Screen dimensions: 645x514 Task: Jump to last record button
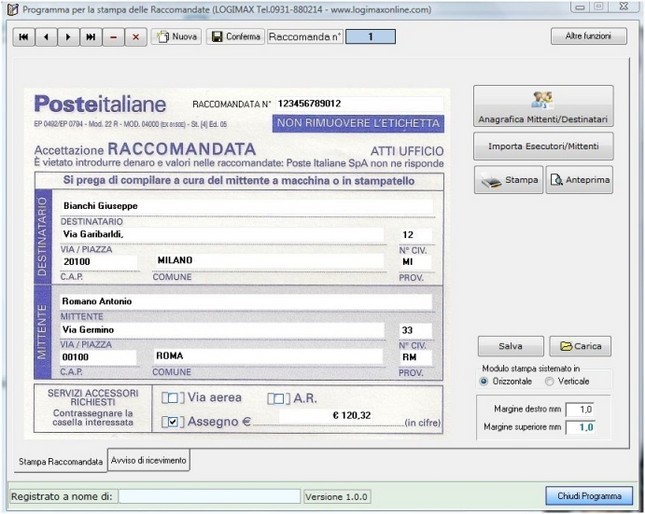coord(90,37)
